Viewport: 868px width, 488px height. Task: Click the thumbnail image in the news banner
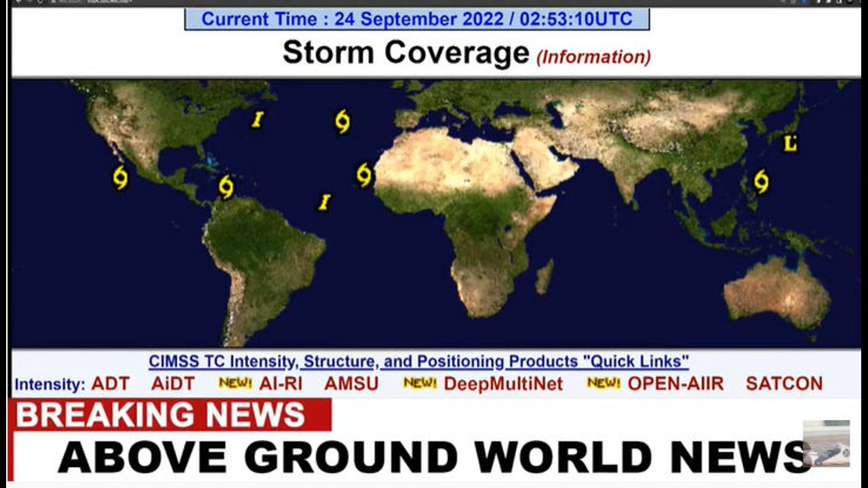pyautogui.click(x=826, y=443)
